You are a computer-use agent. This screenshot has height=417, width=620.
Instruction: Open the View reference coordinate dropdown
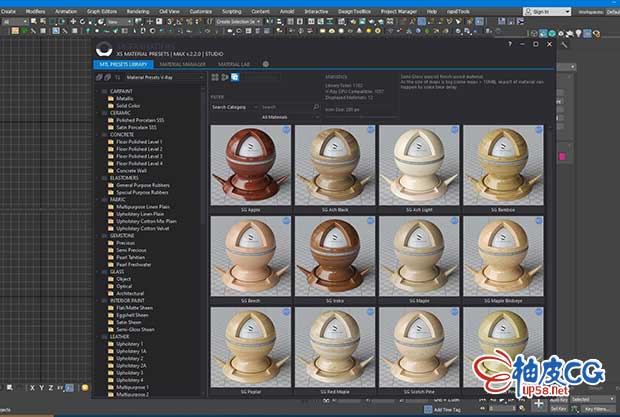coord(120,21)
